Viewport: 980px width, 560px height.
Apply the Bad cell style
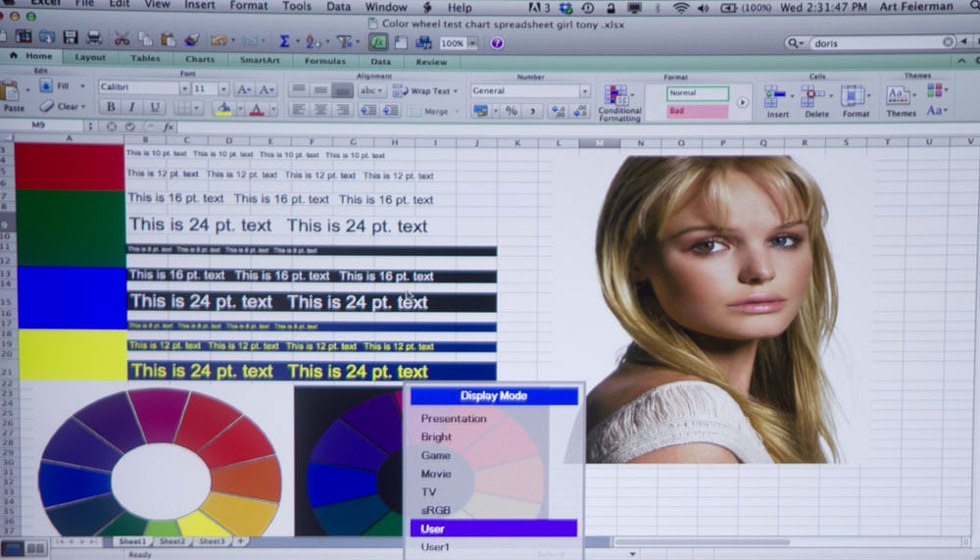(697, 112)
